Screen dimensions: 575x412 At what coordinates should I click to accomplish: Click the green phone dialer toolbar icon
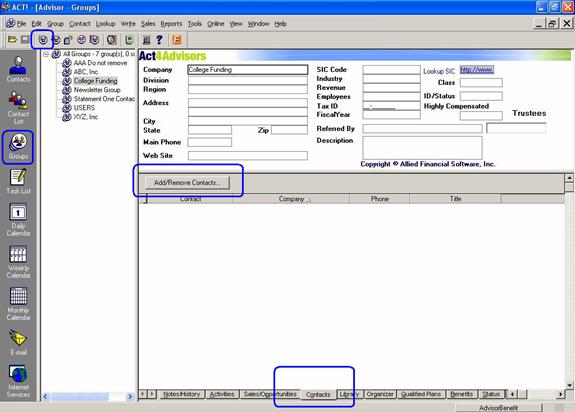click(129, 40)
